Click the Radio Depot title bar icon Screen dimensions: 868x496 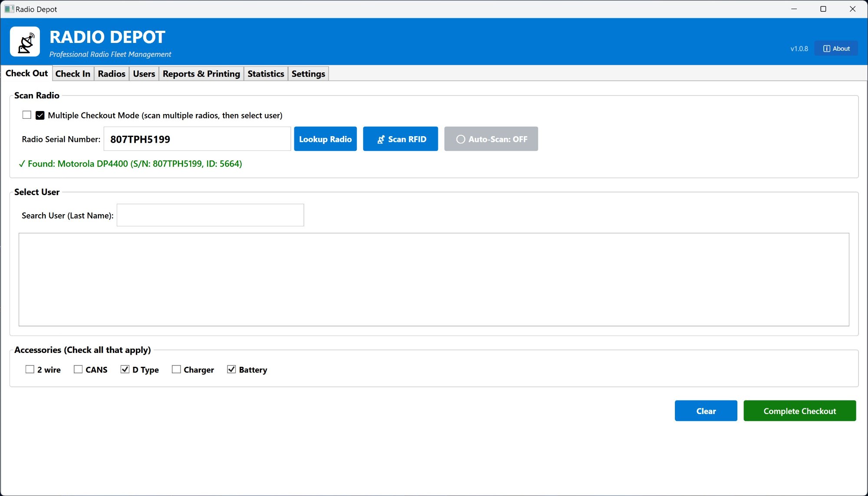click(x=9, y=9)
